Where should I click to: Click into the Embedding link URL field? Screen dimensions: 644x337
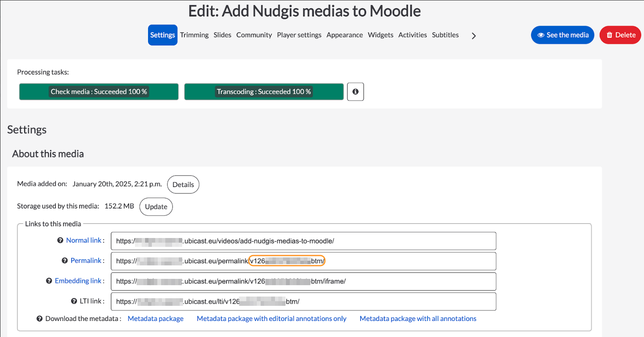303,281
